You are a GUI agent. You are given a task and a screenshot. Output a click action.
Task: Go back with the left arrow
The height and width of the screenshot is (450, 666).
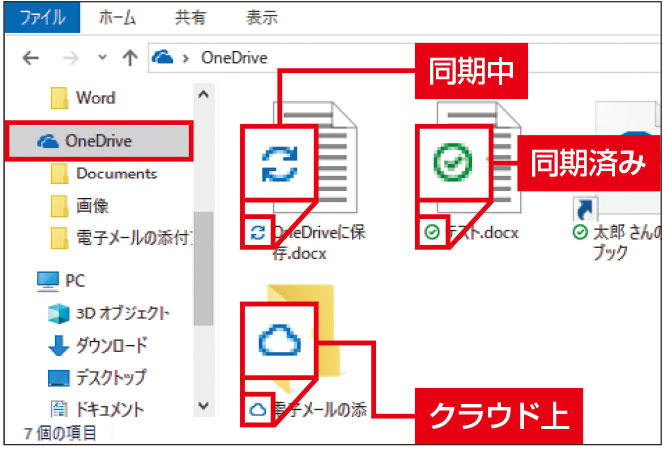pyautogui.click(x=31, y=58)
